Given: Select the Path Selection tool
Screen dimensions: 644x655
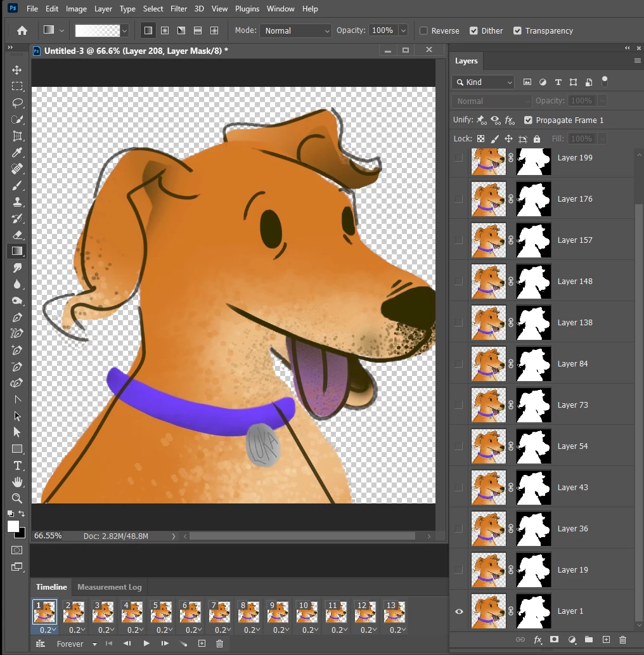Looking at the screenshot, I should click(17, 416).
